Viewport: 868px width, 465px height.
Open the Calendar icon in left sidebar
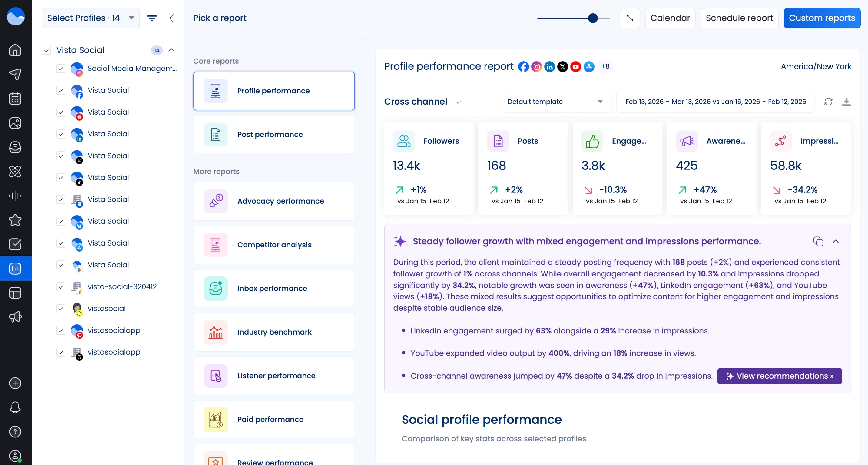click(x=15, y=99)
